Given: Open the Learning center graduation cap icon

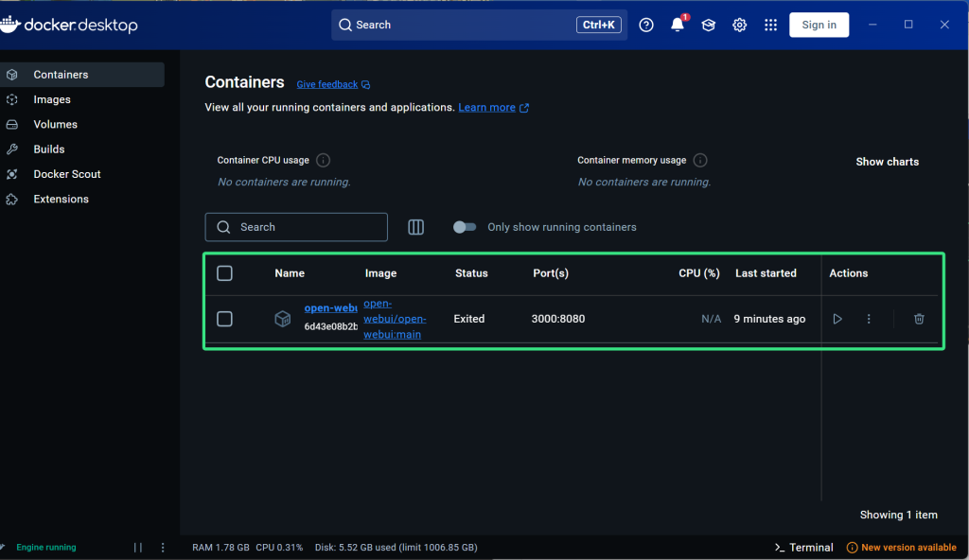Looking at the screenshot, I should pos(708,26).
